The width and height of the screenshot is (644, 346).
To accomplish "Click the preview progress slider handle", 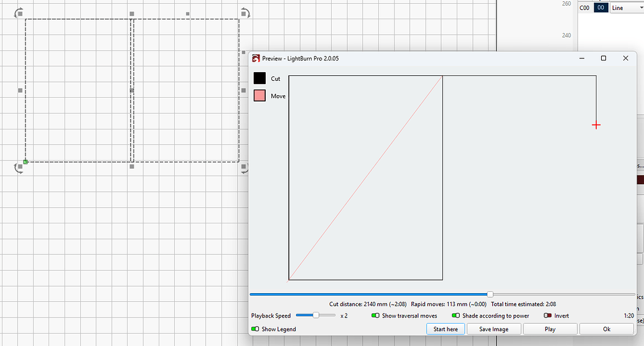I will 490,294.
